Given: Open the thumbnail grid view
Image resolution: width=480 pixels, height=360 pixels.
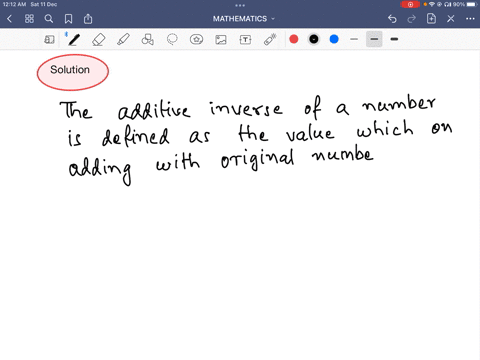Looking at the screenshot, I should pos(29,19).
